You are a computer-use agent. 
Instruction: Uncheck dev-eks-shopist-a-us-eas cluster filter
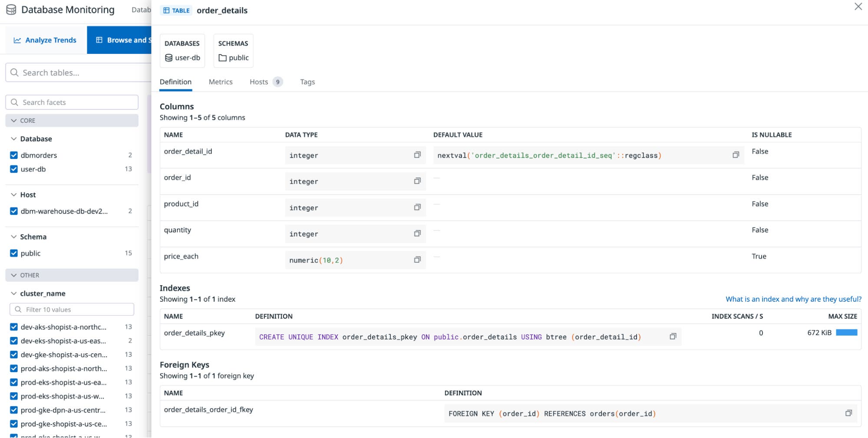[x=13, y=340]
